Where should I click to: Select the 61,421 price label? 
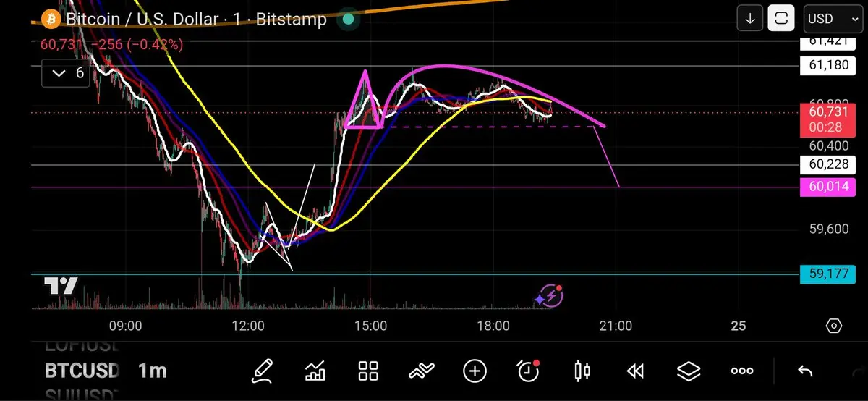[x=827, y=41]
